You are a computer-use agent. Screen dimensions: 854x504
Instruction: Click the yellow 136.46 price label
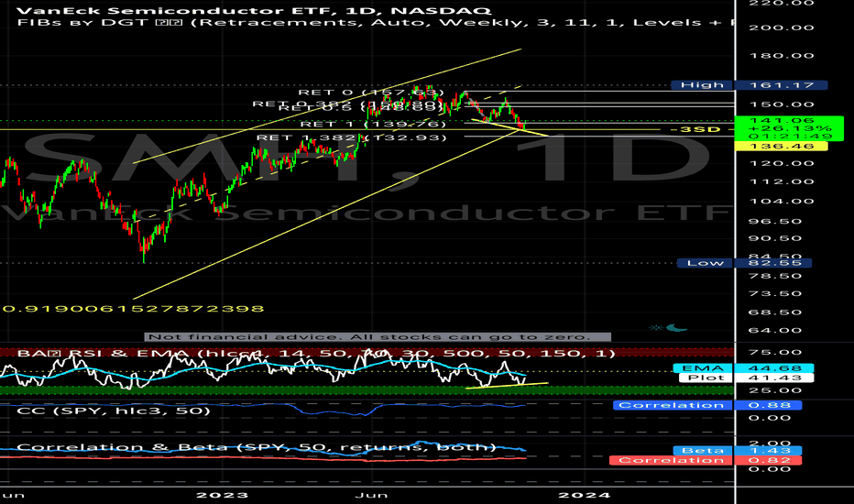[x=781, y=146]
